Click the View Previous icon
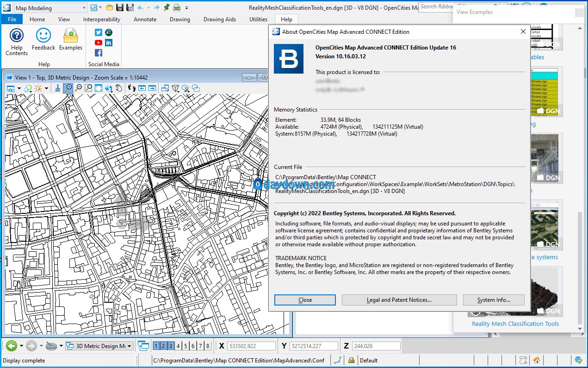The width and height of the screenshot is (588, 368). pyautogui.click(x=142, y=88)
